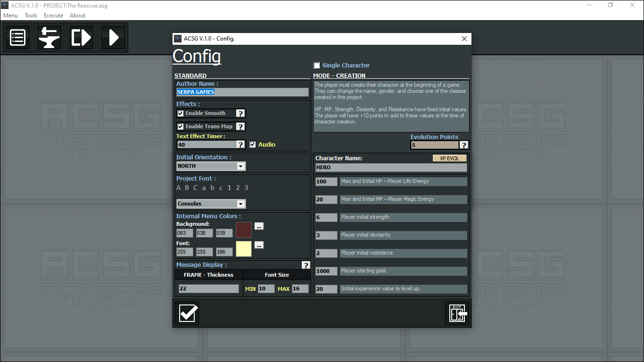The height and width of the screenshot is (362, 644).
Task: Click the initial resistance value 2
Action: click(326, 253)
